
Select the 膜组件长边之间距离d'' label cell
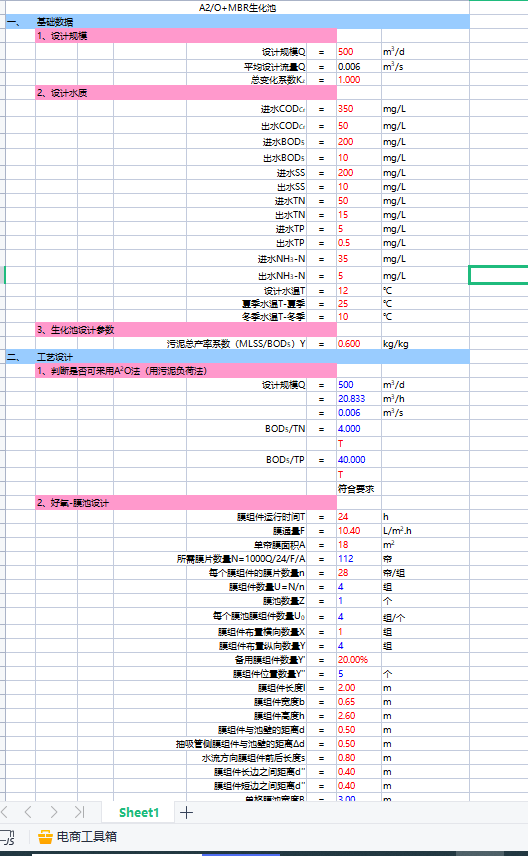click(246, 772)
